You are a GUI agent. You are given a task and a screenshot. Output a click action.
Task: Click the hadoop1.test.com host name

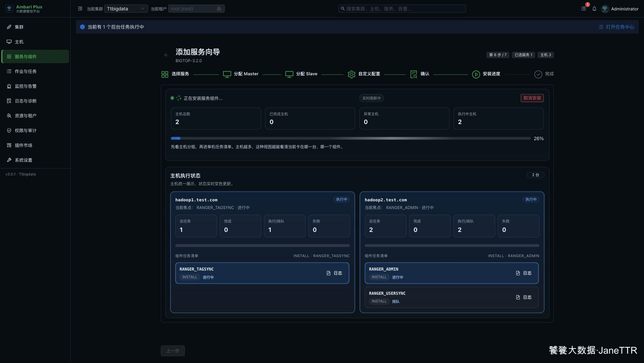pos(196,200)
